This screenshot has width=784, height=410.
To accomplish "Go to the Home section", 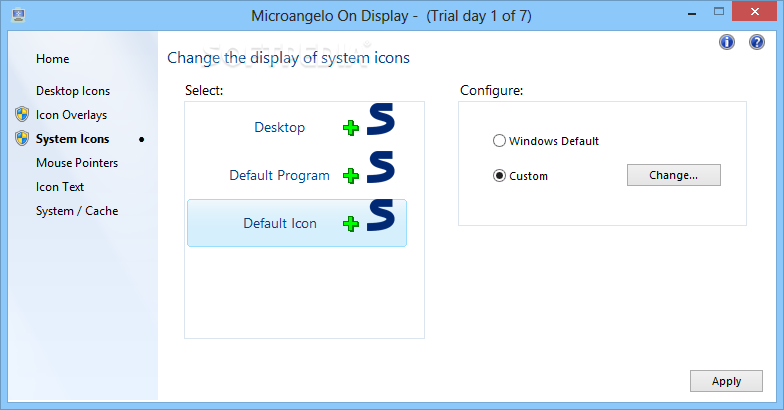I will 52,59.
